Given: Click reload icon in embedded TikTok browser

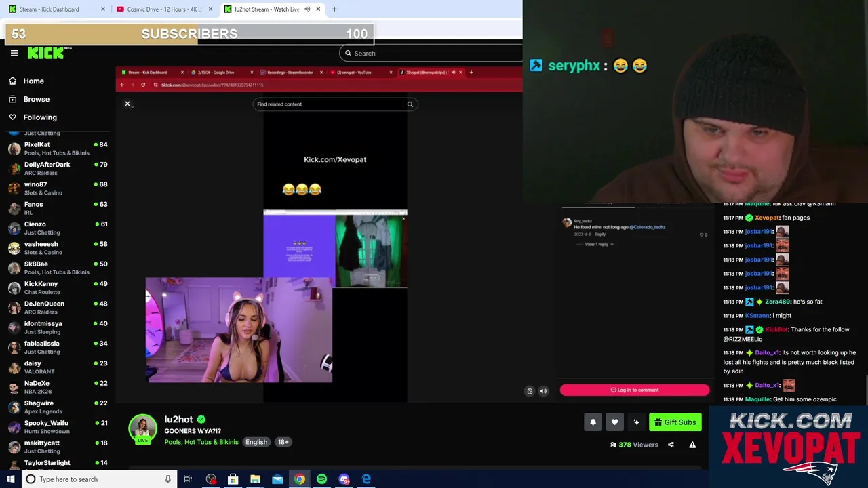Looking at the screenshot, I should tap(143, 85).
